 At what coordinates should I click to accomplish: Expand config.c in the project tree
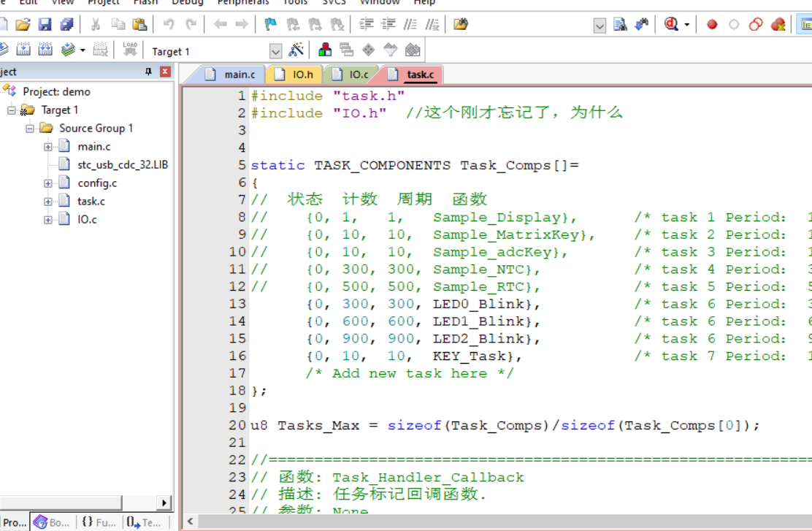click(x=48, y=183)
